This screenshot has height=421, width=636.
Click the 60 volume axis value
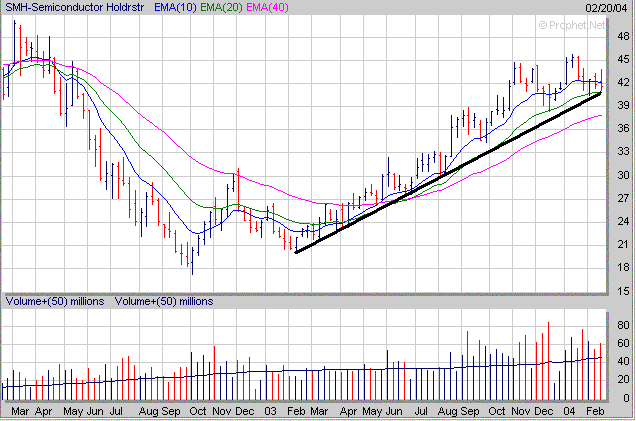coord(623,344)
